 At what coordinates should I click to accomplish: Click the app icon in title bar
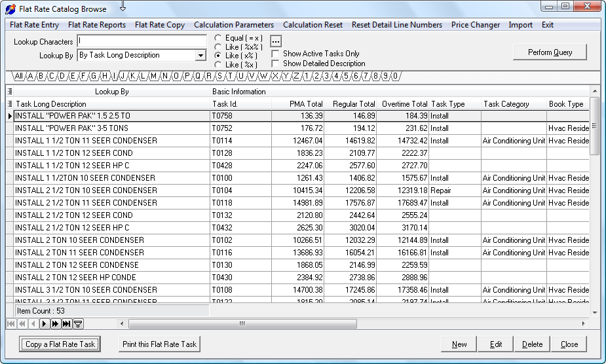tap(10, 9)
